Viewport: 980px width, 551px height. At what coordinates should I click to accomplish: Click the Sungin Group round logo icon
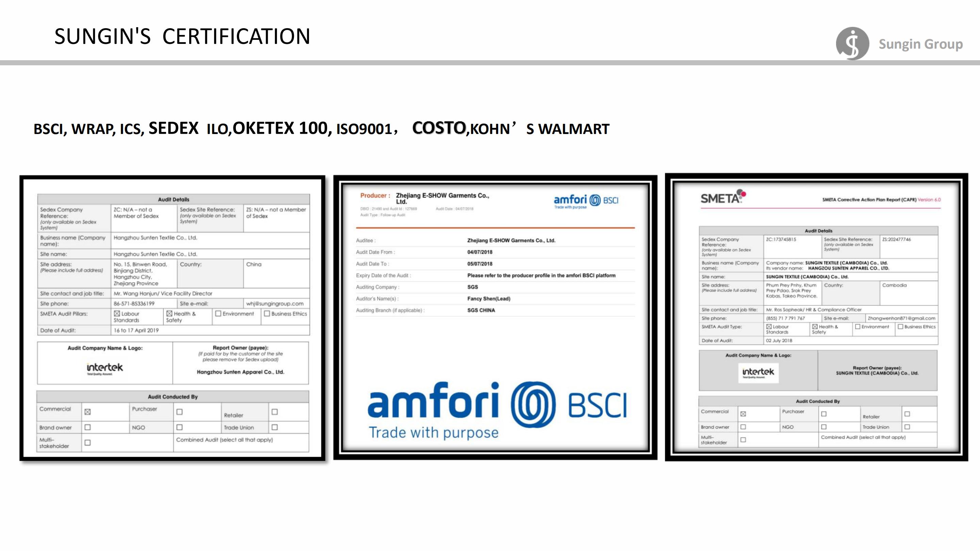pyautogui.click(x=852, y=43)
